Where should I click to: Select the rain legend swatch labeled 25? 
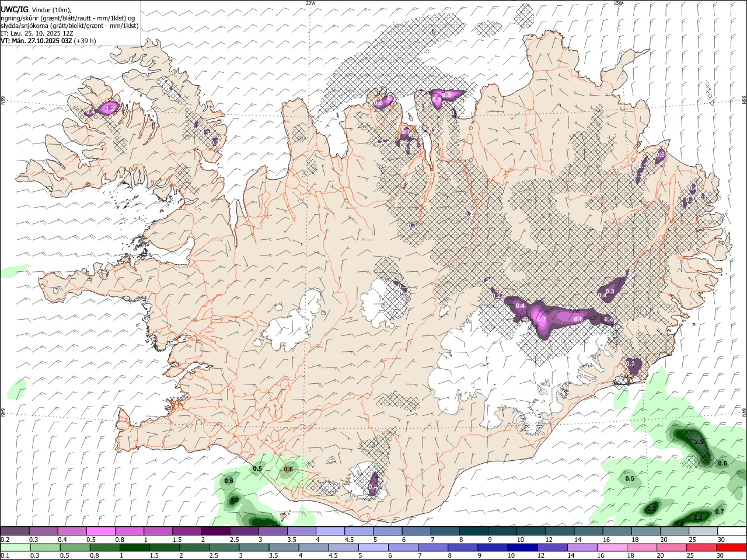coord(701,547)
